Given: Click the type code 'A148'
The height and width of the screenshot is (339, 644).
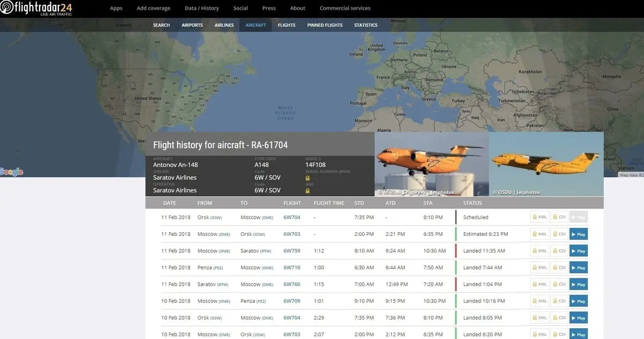Looking at the screenshot, I should click(262, 165).
